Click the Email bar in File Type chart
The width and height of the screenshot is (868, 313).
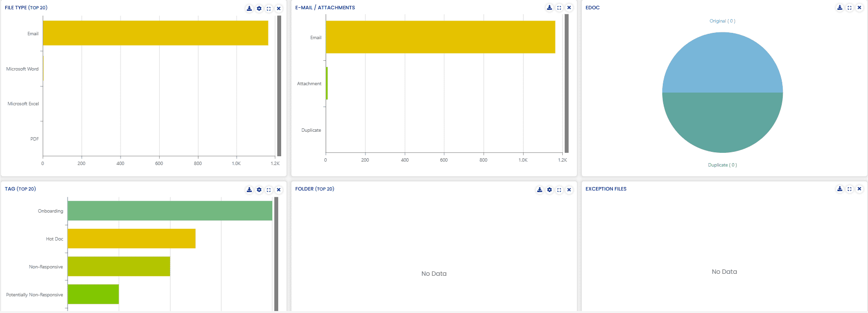point(155,33)
